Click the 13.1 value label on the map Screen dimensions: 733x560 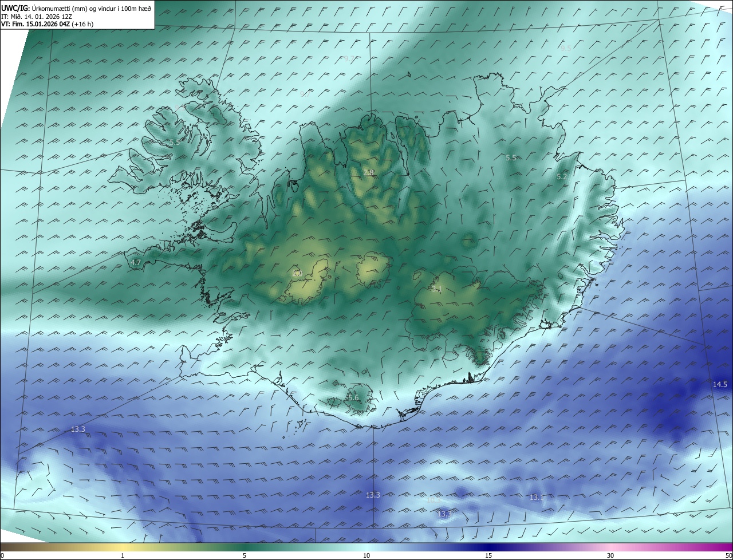pos(536,498)
